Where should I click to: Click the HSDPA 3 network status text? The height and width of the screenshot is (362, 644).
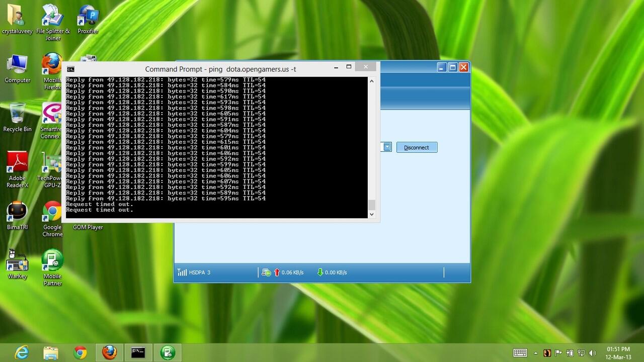[x=200, y=273]
